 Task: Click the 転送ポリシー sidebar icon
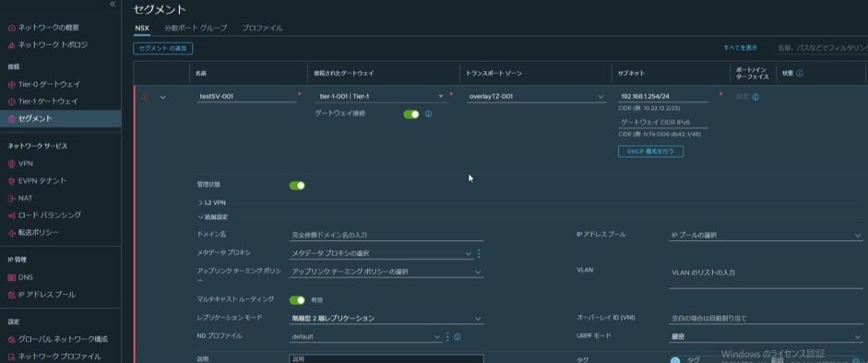click(12, 233)
